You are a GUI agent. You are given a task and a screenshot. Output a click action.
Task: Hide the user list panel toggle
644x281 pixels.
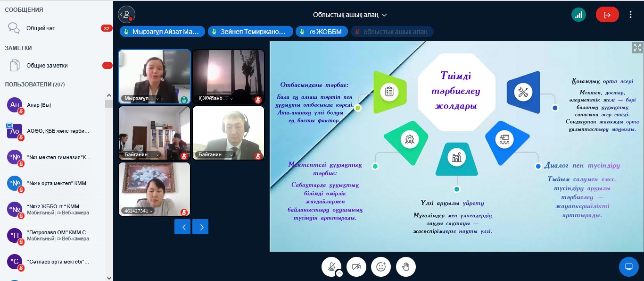coord(126,15)
